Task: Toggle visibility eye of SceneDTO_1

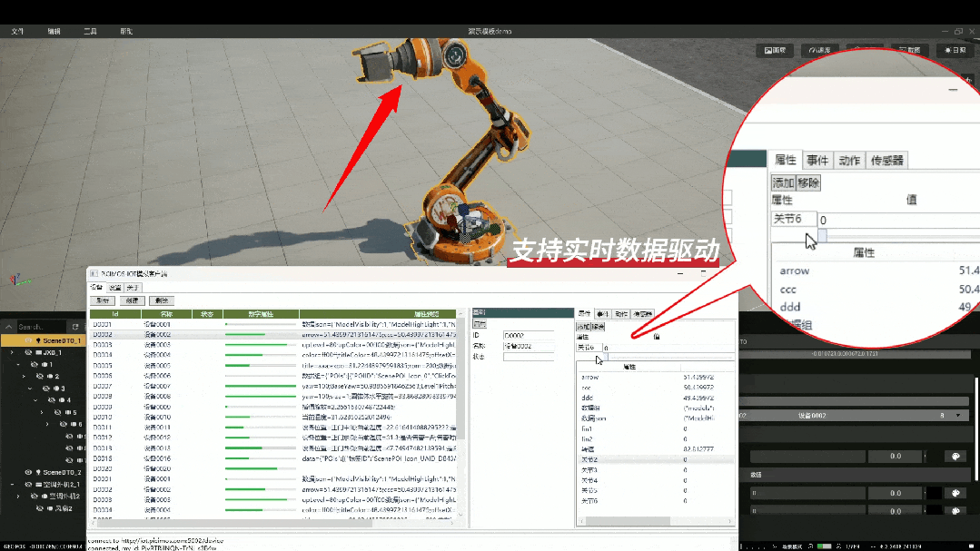Action: pyautogui.click(x=28, y=340)
